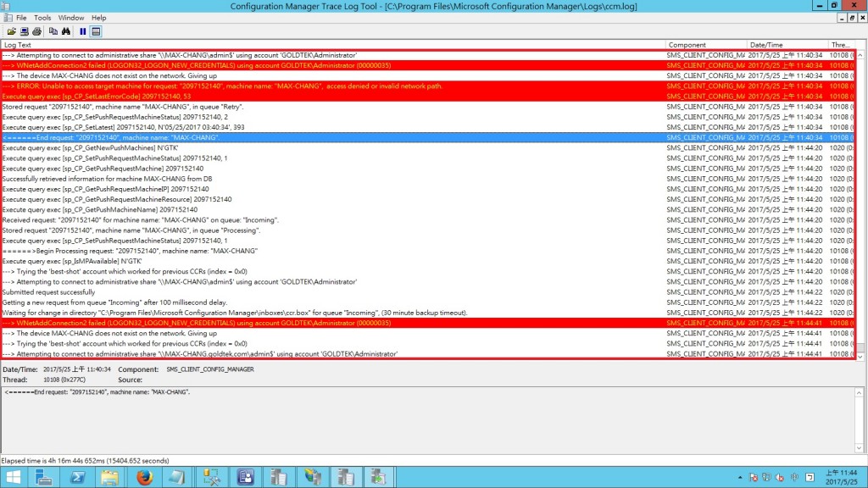Sort by Component column header
Viewport: 868px width, 488px height.
pyautogui.click(x=706, y=45)
